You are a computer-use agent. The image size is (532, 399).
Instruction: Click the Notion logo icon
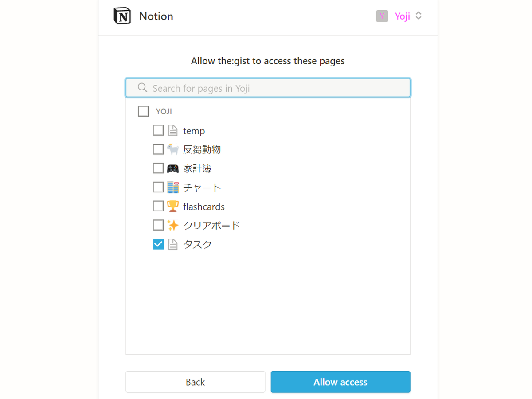coord(122,16)
